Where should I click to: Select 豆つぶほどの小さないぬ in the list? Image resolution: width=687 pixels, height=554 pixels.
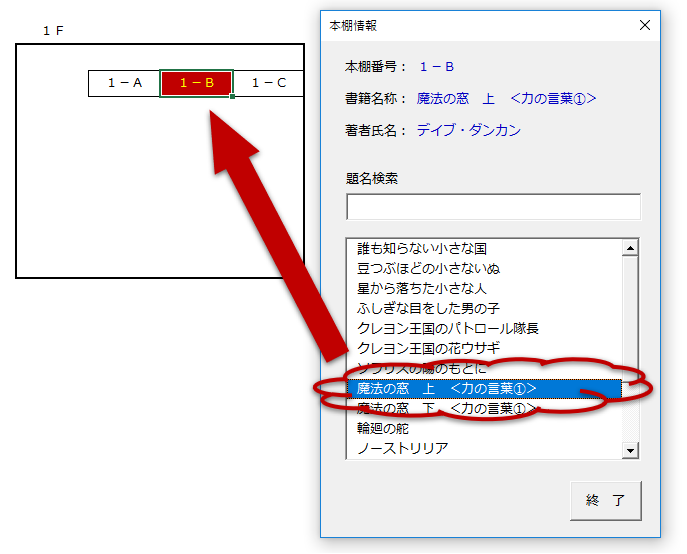point(484,268)
